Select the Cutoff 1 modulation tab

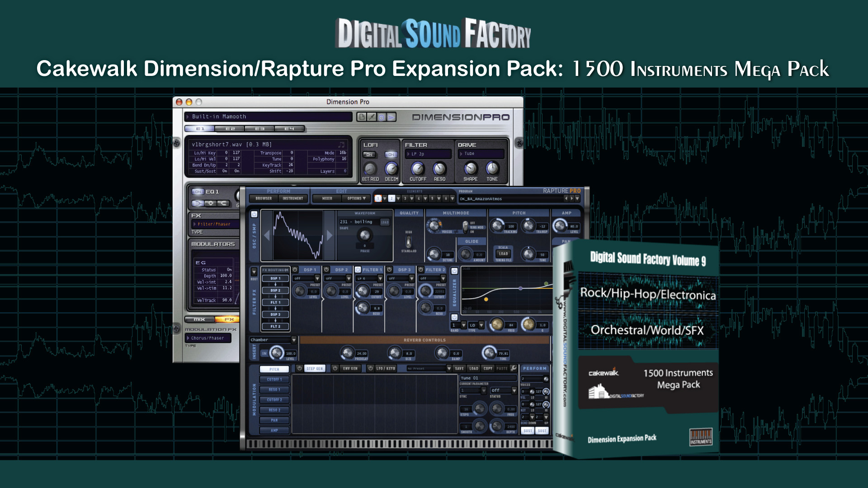(x=274, y=380)
